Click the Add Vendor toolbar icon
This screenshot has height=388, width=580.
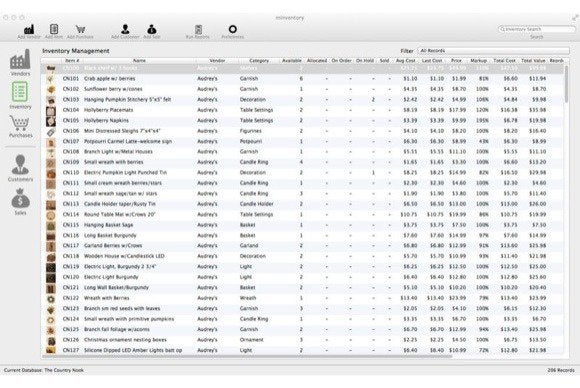pos(29,29)
